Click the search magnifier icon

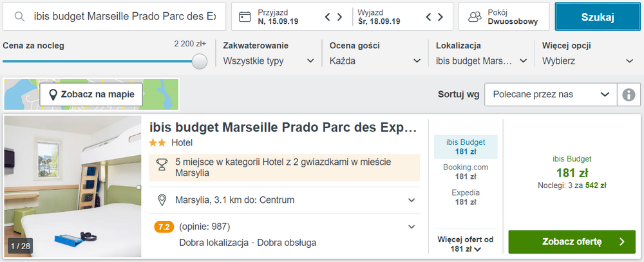(19, 17)
